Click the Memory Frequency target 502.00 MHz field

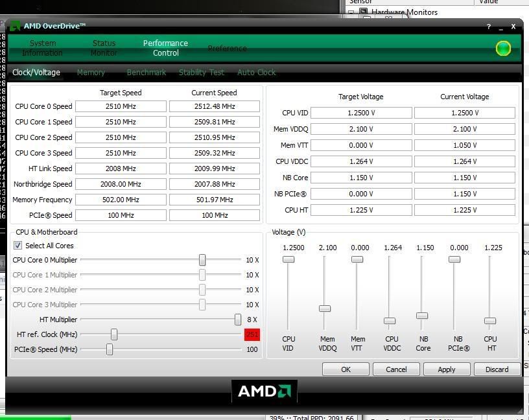point(121,200)
